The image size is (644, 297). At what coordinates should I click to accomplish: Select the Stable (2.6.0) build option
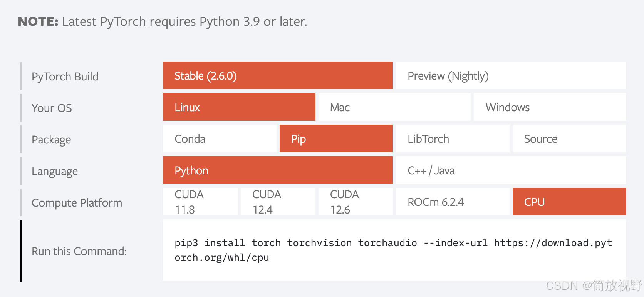coord(277,76)
